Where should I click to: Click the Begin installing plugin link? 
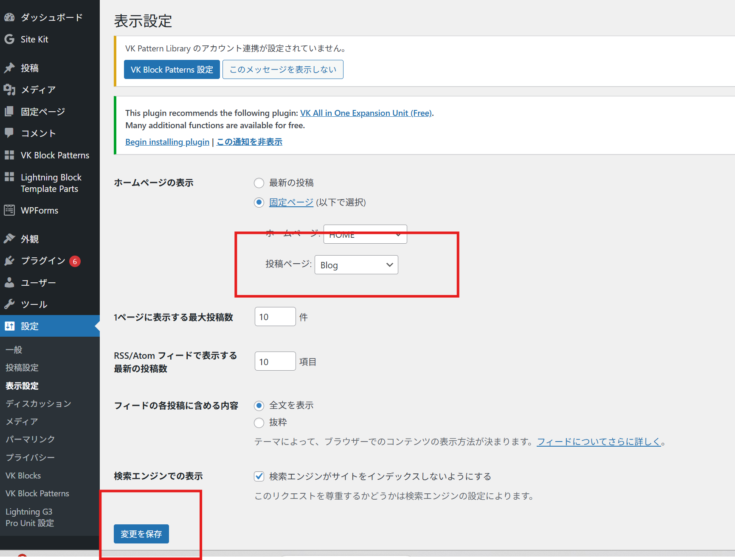(x=167, y=142)
